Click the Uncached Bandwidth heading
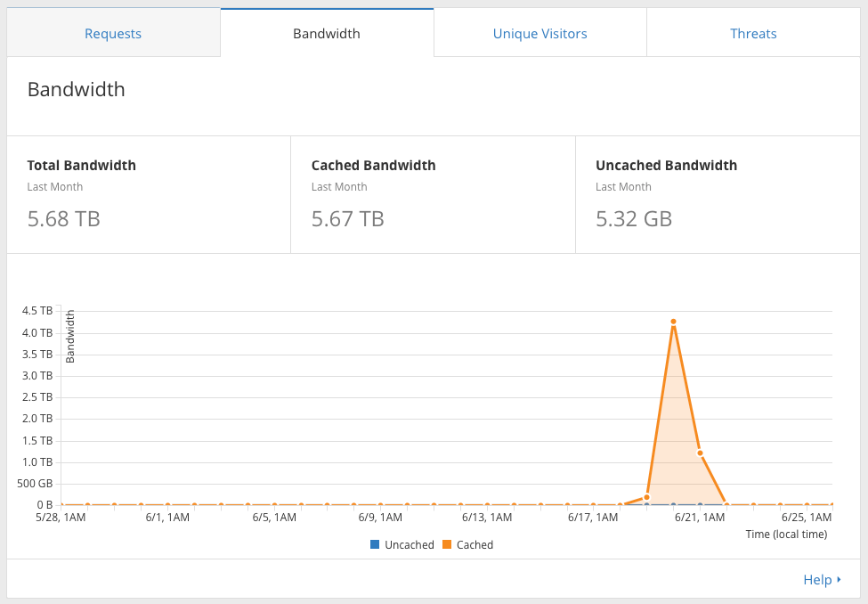 (x=667, y=165)
